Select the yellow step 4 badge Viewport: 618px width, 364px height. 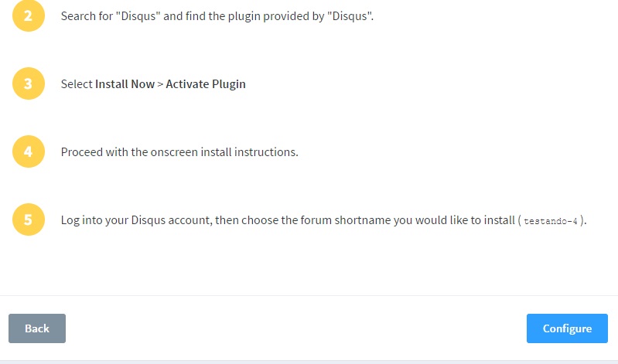coord(29,151)
